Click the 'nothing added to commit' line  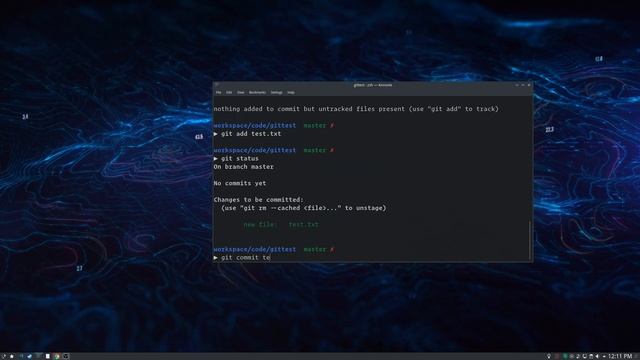[x=356, y=109]
